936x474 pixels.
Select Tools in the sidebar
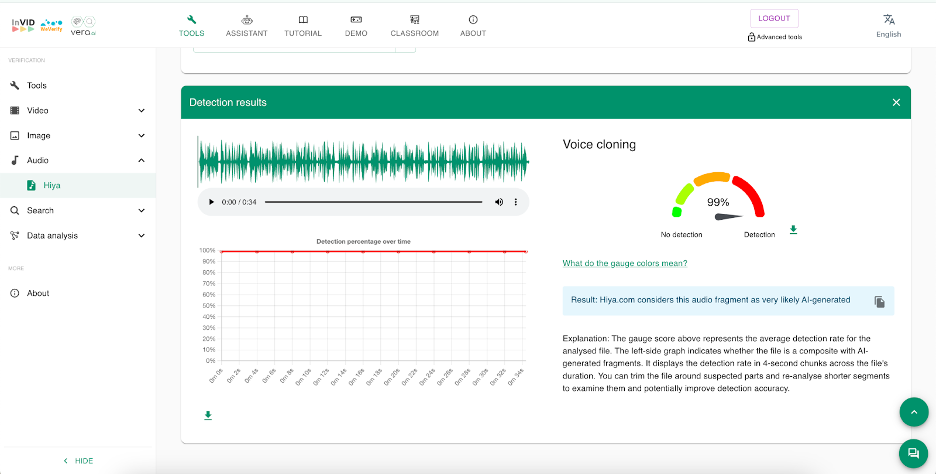pos(78,85)
